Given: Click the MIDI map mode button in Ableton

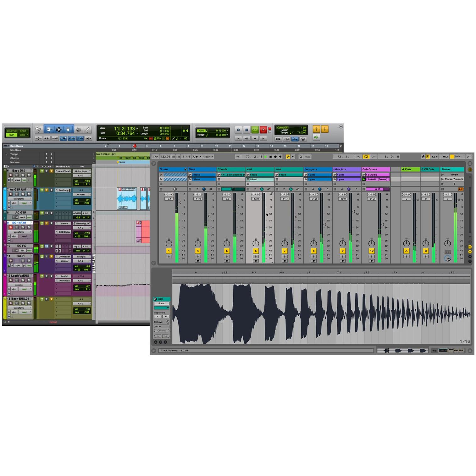Looking at the screenshot, I should click(446, 157).
